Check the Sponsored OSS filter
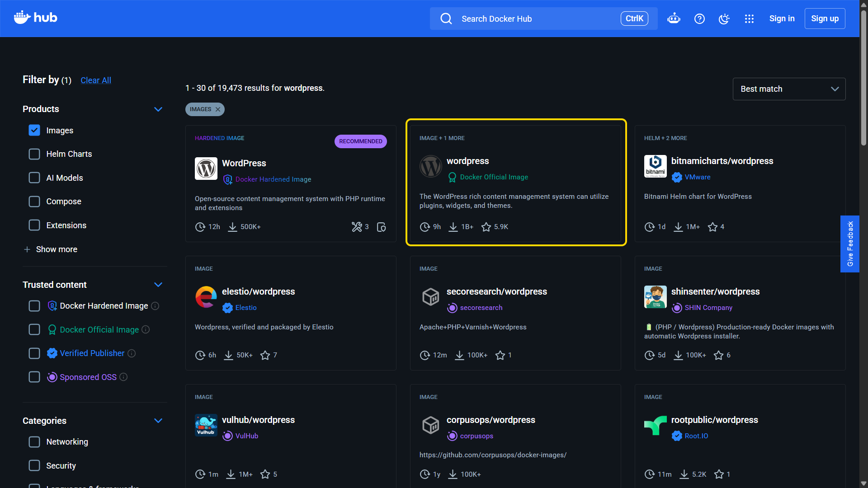This screenshot has height=488, width=868. tap(34, 377)
